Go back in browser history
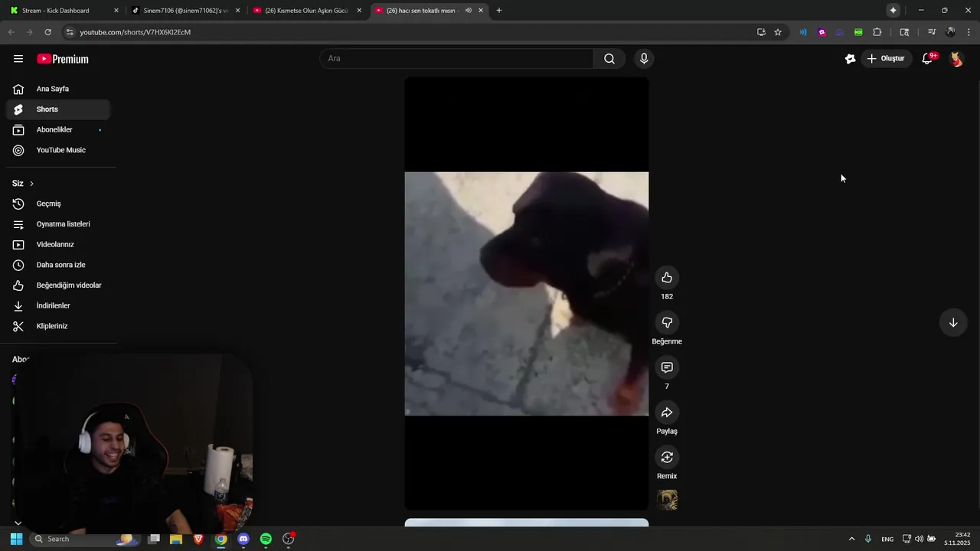The image size is (980, 551). tap(11, 32)
